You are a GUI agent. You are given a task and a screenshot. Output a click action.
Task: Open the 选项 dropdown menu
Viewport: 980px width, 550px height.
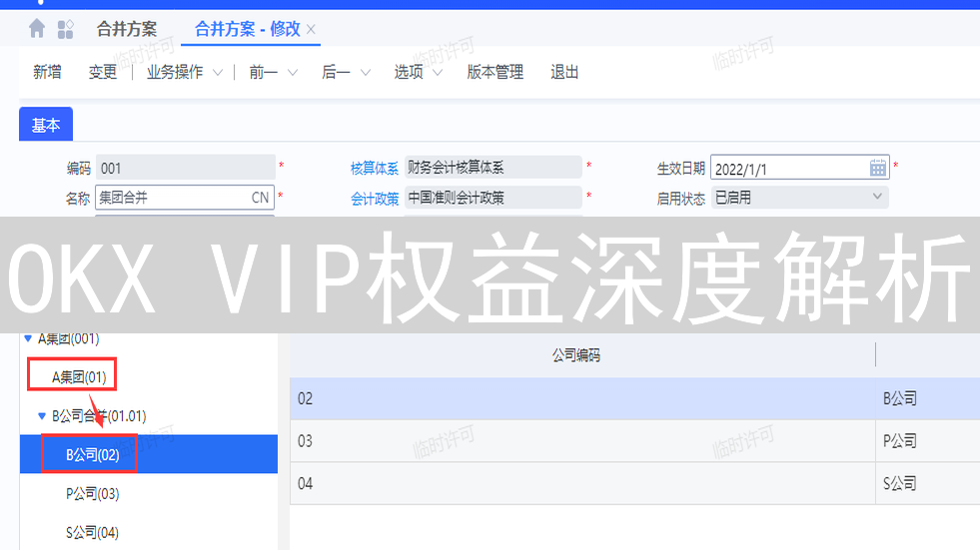click(x=419, y=72)
